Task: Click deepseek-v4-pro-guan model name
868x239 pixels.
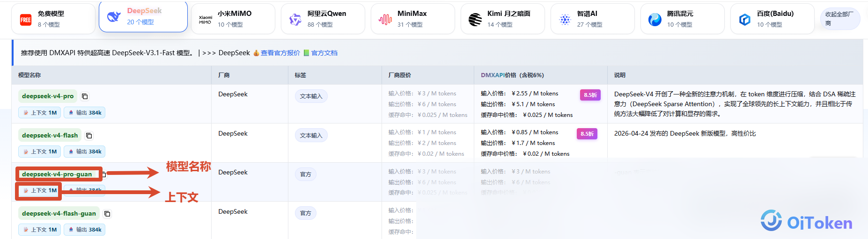Action: coord(57,174)
